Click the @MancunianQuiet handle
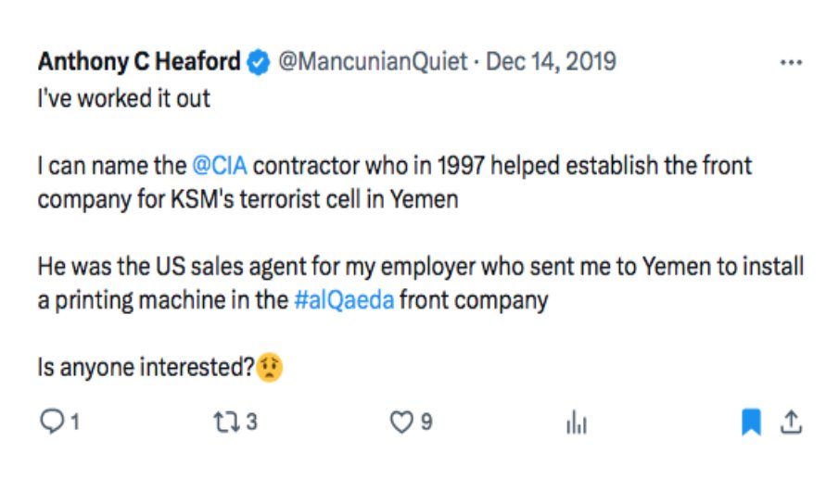The height and width of the screenshot is (504, 839). (373, 62)
